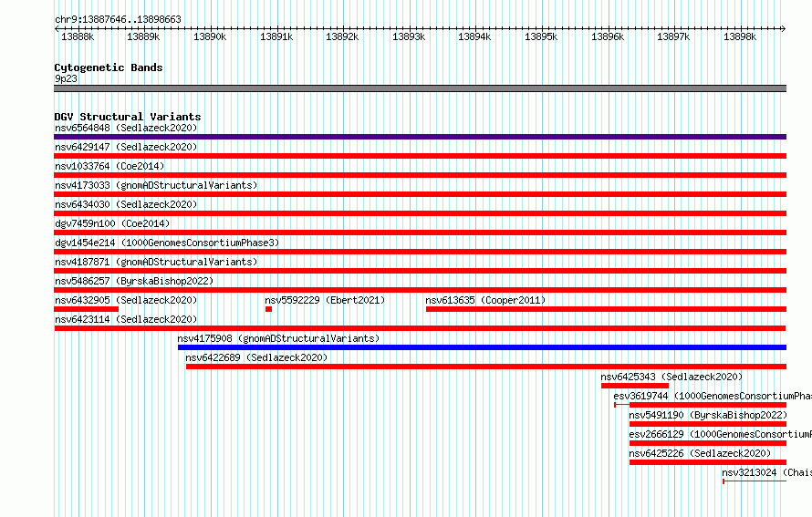Click the short red nsv6432905 variant bar
Image resolution: width=812 pixels, height=517 pixels.
coord(86,309)
